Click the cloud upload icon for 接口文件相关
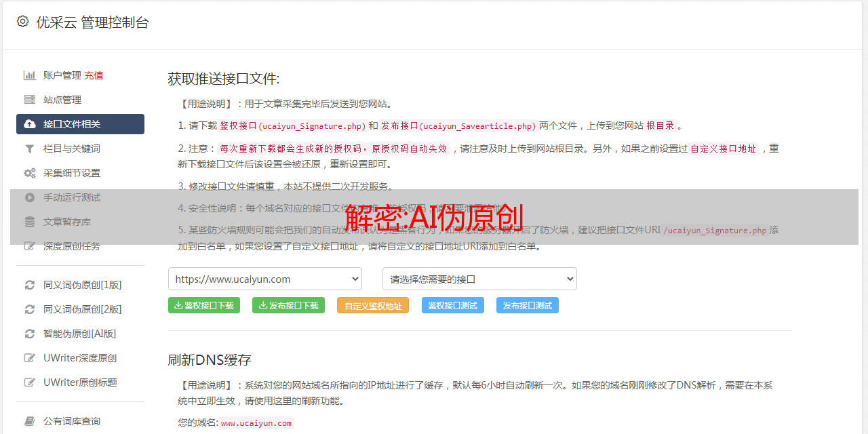The width and height of the screenshot is (868, 434). [30, 124]
